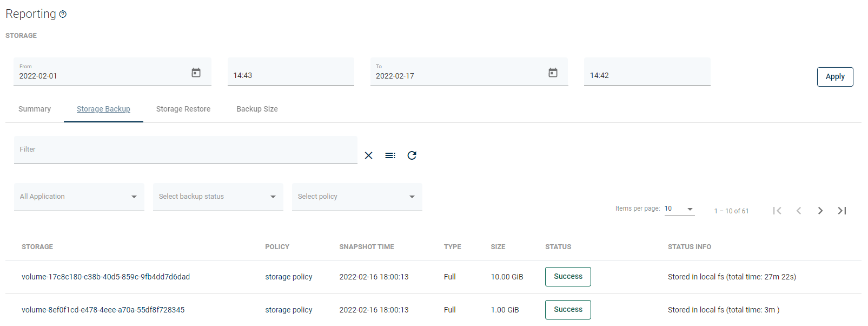Click the filter list options icon

pos(390,155)
